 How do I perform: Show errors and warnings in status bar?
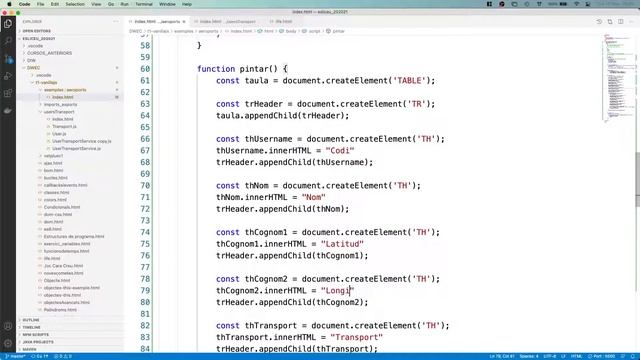pos(62,356)
